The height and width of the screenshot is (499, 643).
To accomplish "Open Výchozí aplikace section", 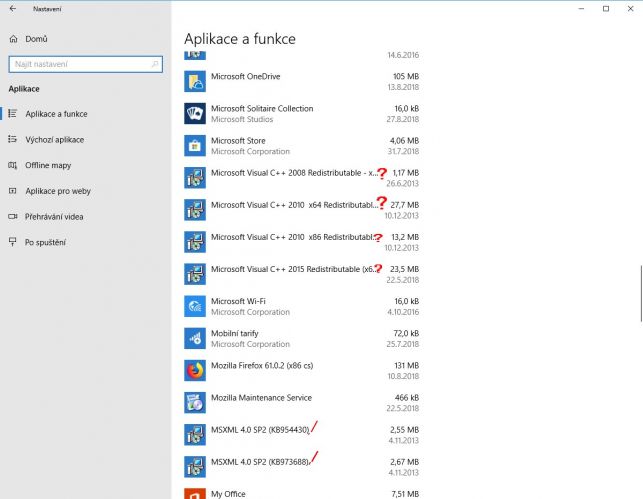I will pyautogui.click(x=55, y=139).
